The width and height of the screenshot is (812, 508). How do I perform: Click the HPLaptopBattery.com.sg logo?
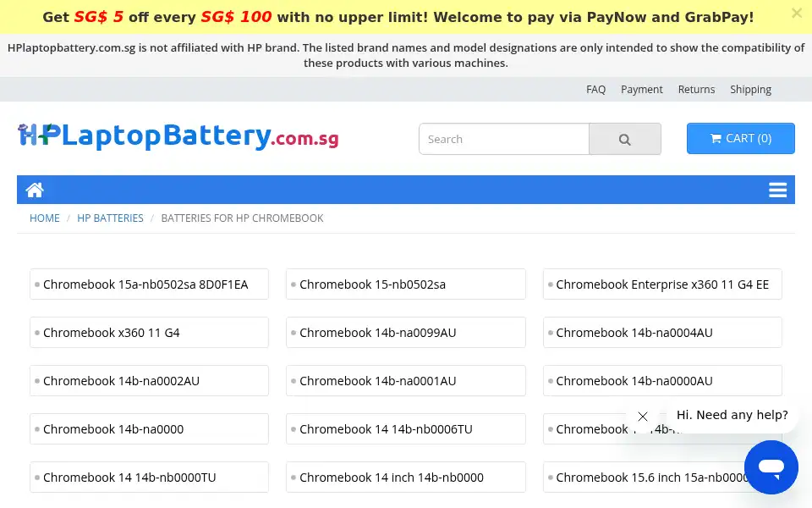point(178,136)
